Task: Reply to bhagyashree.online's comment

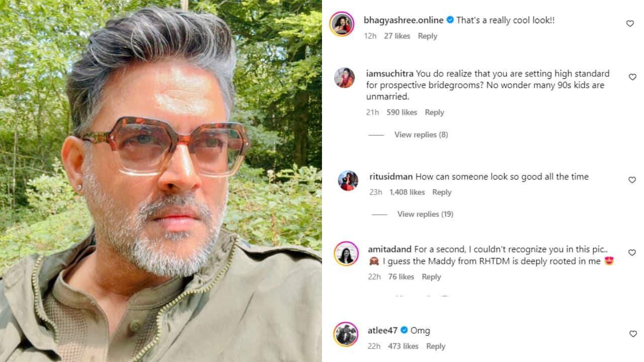Action: 427,36
